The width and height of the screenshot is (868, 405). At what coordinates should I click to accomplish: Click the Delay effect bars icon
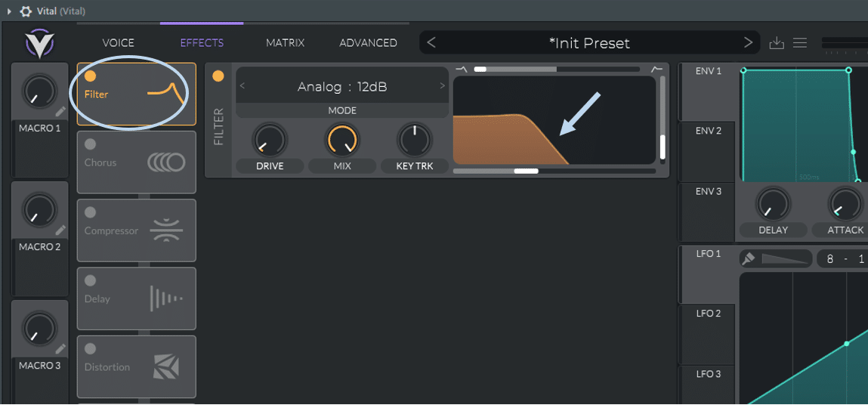pyautogui.click(x=166, y=298)
